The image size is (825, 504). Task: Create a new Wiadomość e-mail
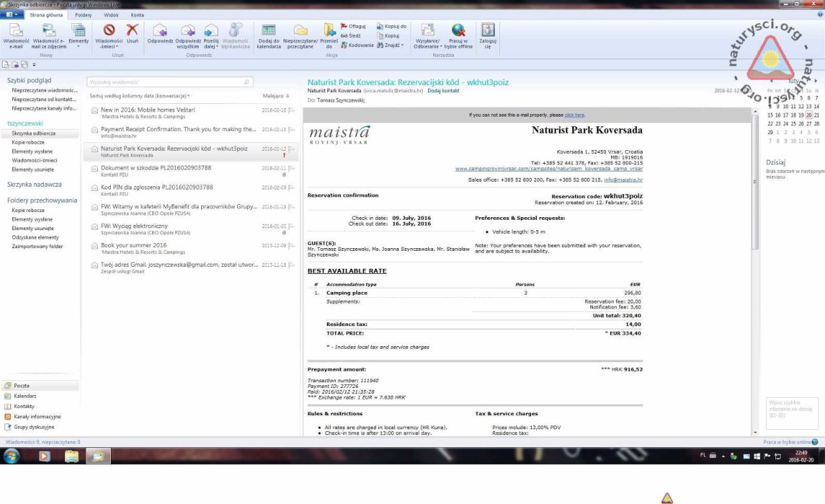(16, 36)
